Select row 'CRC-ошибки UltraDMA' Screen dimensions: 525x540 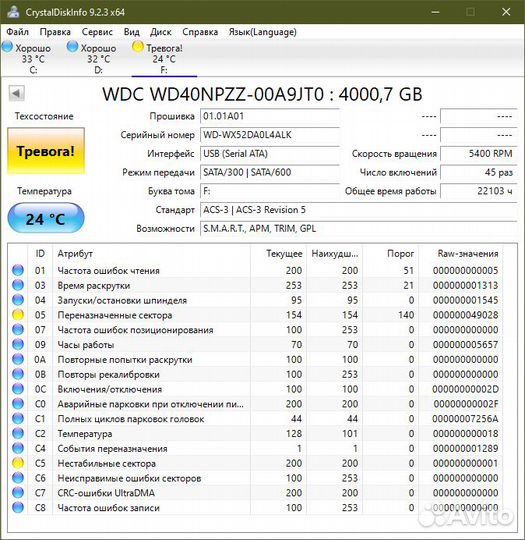255,492
